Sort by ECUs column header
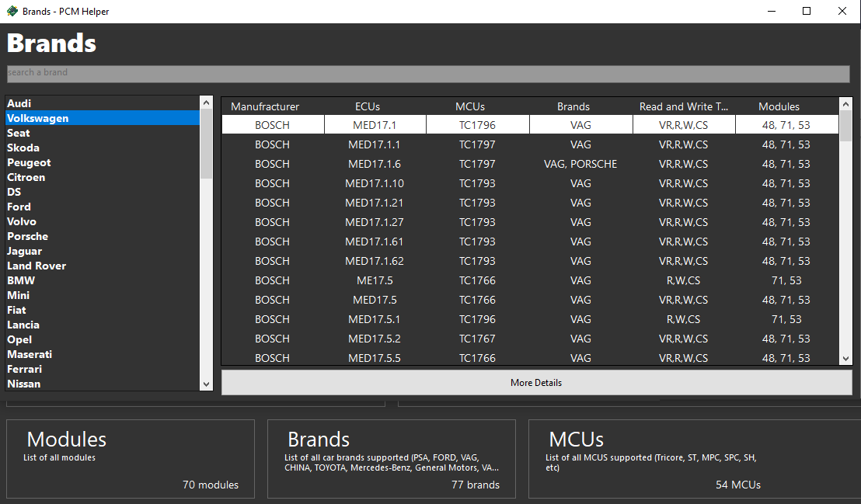This screenshot has width=861, height=504. (x=368, y=106)
